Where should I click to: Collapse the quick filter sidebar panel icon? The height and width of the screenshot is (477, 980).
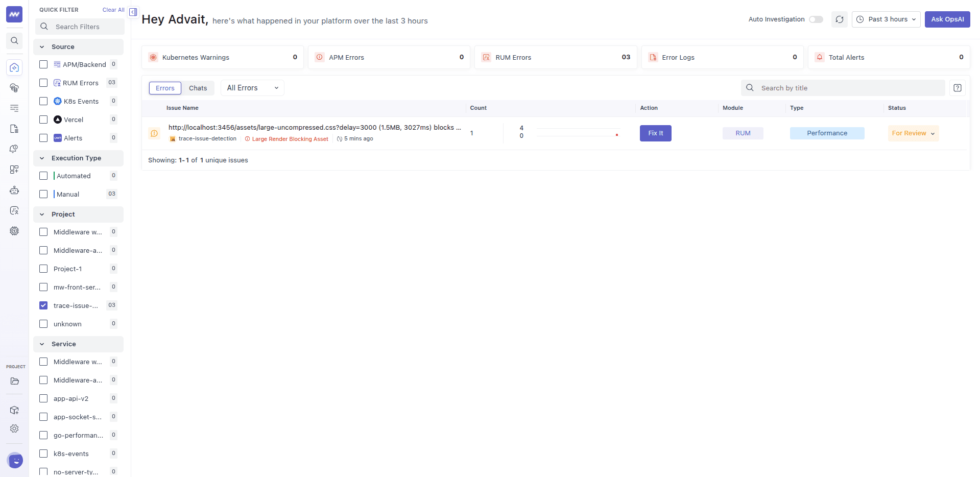(x=133, y=12)
